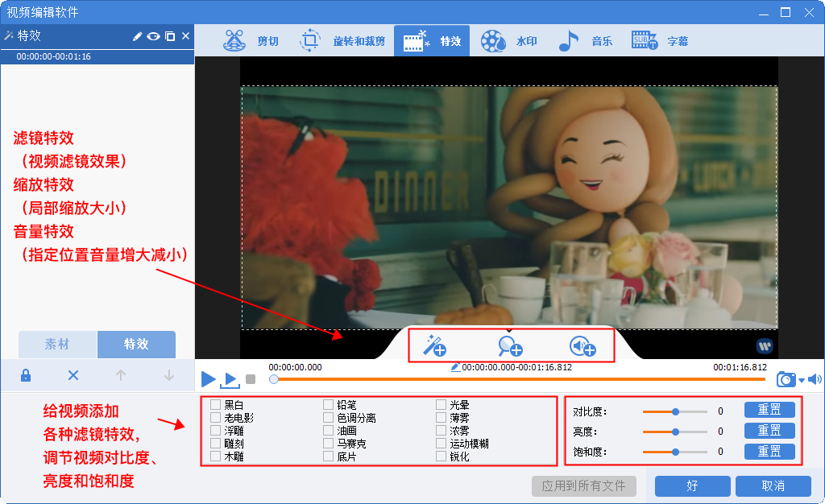Image resolution: width=825 pixels, height=504 pixels.
Task: Reset 饱和度 with its 重置 button
Action: (769, 452)
